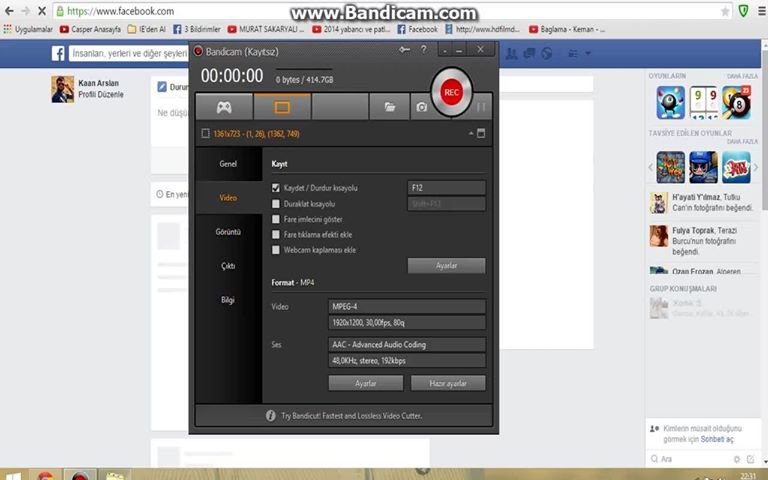The height and width of the screenshot is (480, 768).
Task: Open Facebook friend requests icon
Action: [511, 53]
